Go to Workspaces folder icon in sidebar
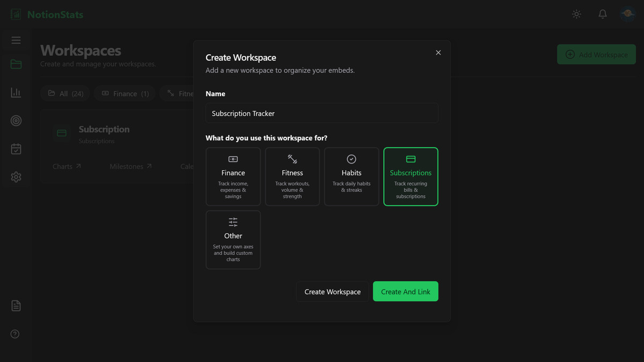The height and width of the screenshot is (362, 644). 16,64
